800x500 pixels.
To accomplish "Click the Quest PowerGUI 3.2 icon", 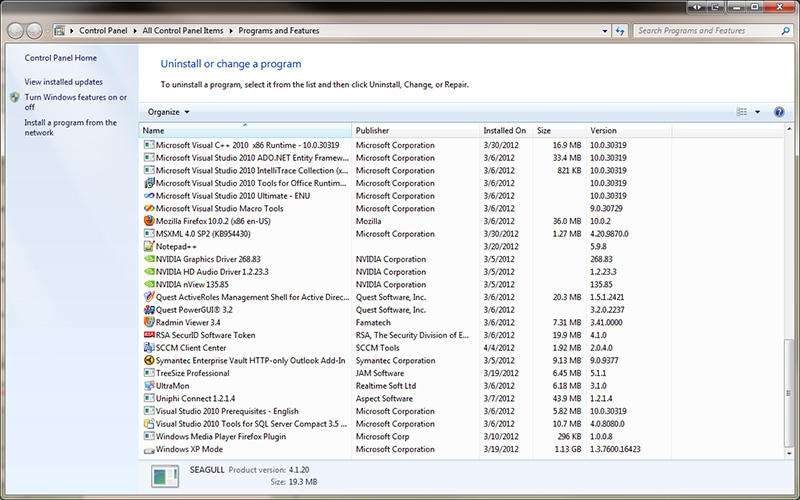I will point(149,310).
